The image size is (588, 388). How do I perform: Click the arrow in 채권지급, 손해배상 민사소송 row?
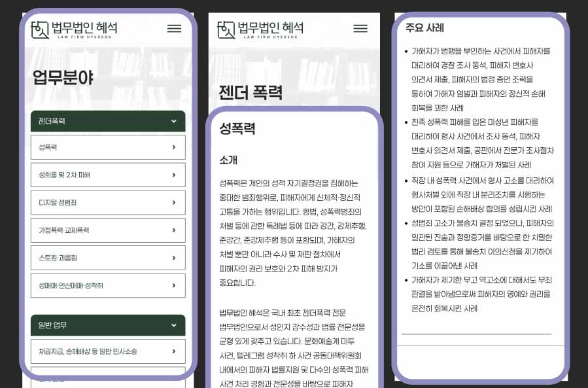[x=173, y=351]
